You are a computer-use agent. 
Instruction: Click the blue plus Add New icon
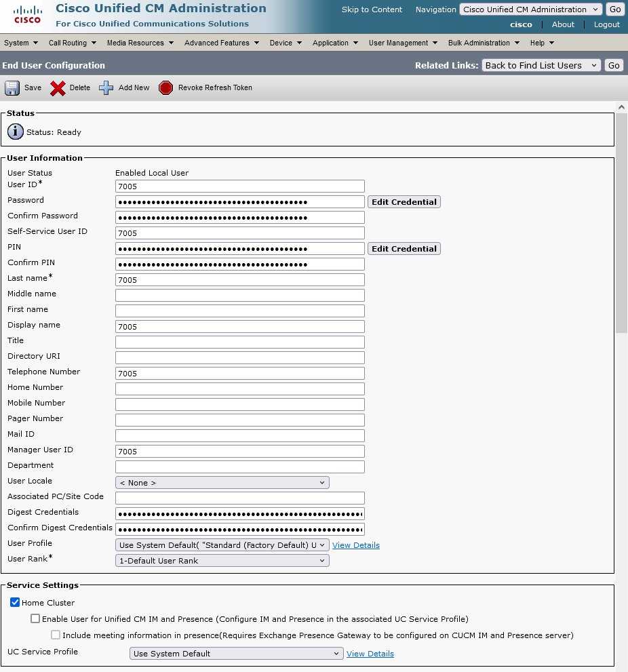click(x=106, y=88)
